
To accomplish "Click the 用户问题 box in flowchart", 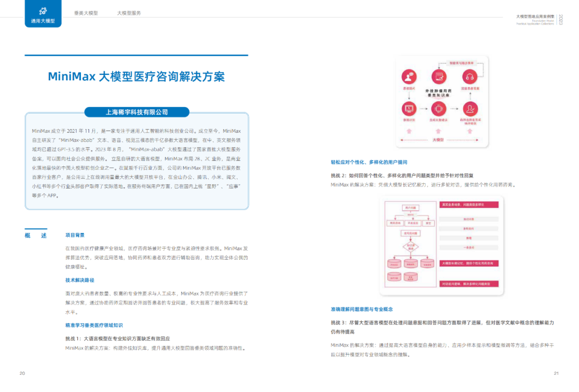I will point(410,208).
